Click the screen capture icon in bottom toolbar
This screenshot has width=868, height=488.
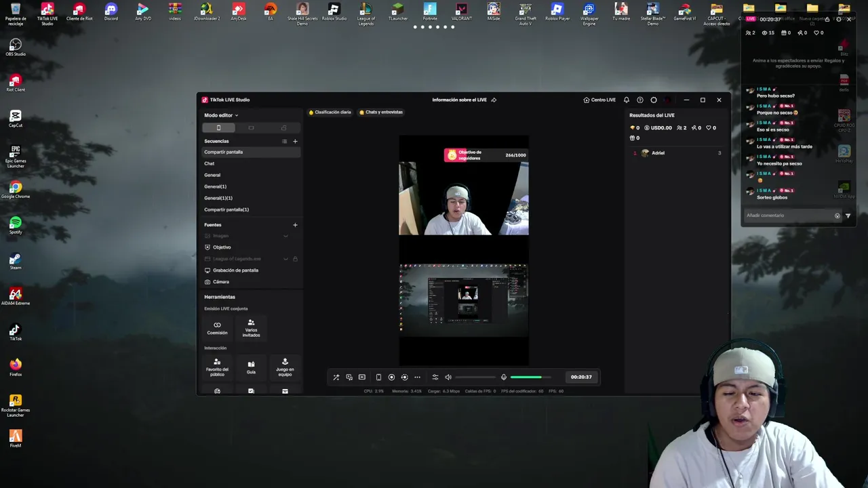pos(349,377)
